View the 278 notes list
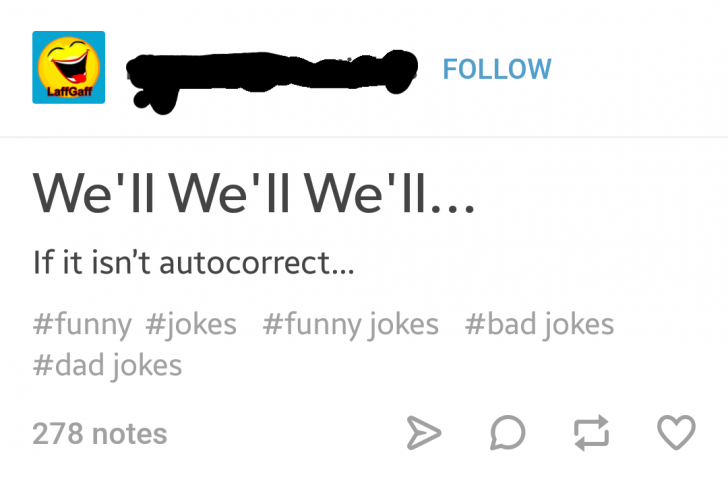The width and height of the screenshot is (728, 479). [x=99, y=434]
